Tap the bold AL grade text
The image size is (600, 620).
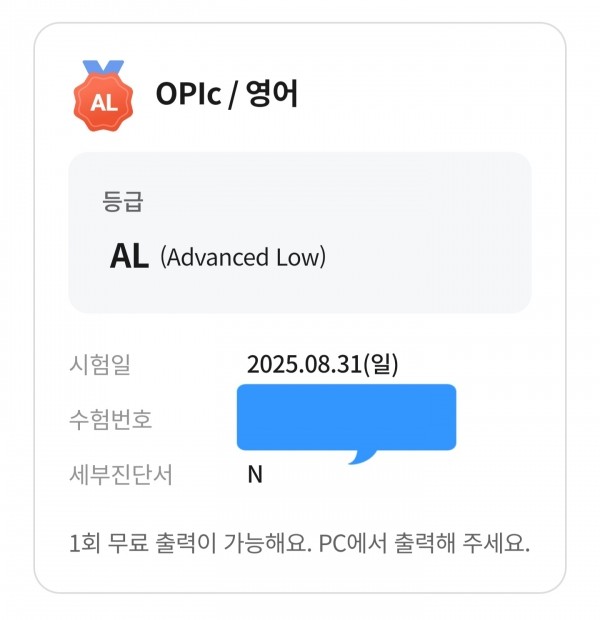129,256
